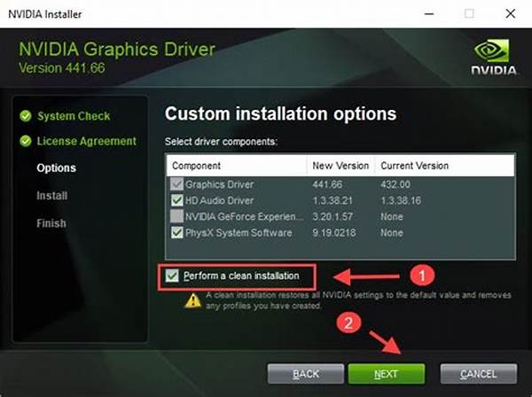This screenshot has width=532, height=397.
Task: Enable the NVIDIA GeForce Experience checkbox
Action: point(176,216)
